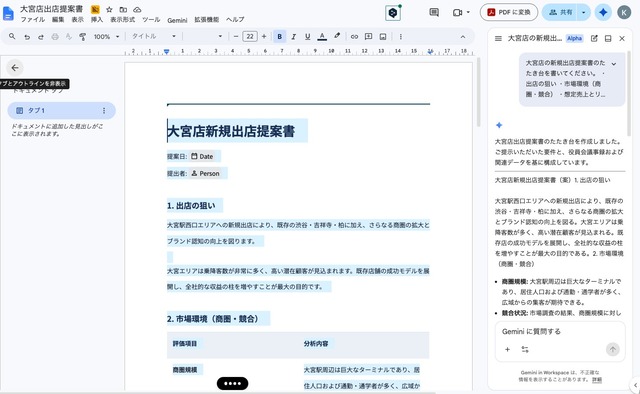Expand the side panel arrow at bottom right
The height and width of the screenshot is (394, 640).
tap(635, 385)
